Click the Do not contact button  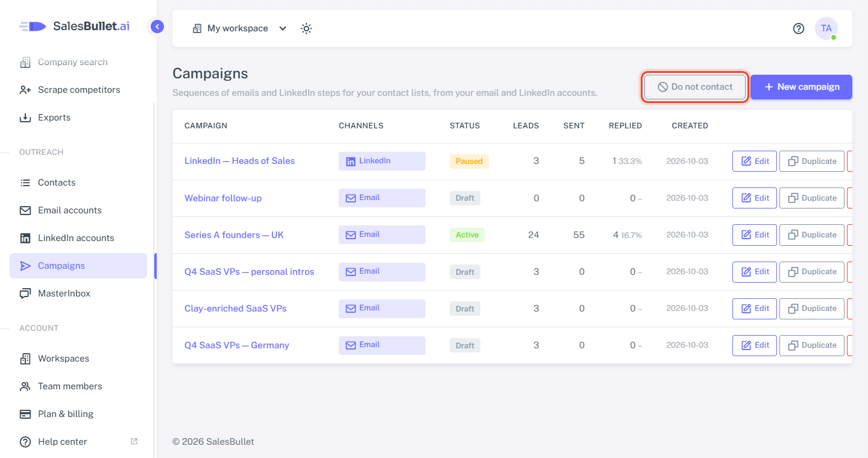click(x=695, y=87)
